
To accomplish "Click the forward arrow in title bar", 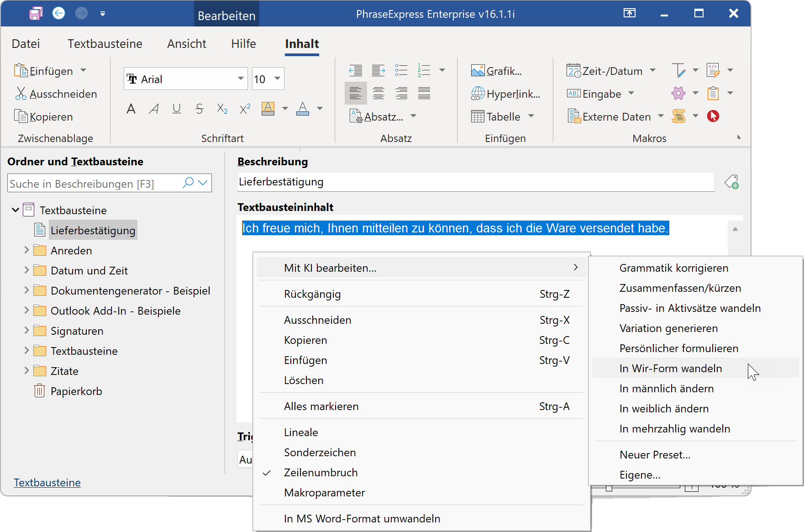I will click(x=81, y=13).
